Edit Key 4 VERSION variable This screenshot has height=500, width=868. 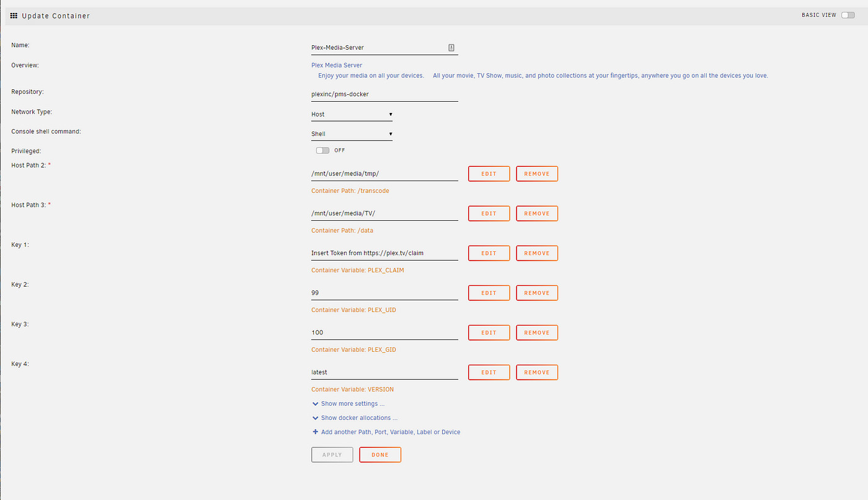pos(489,372)
